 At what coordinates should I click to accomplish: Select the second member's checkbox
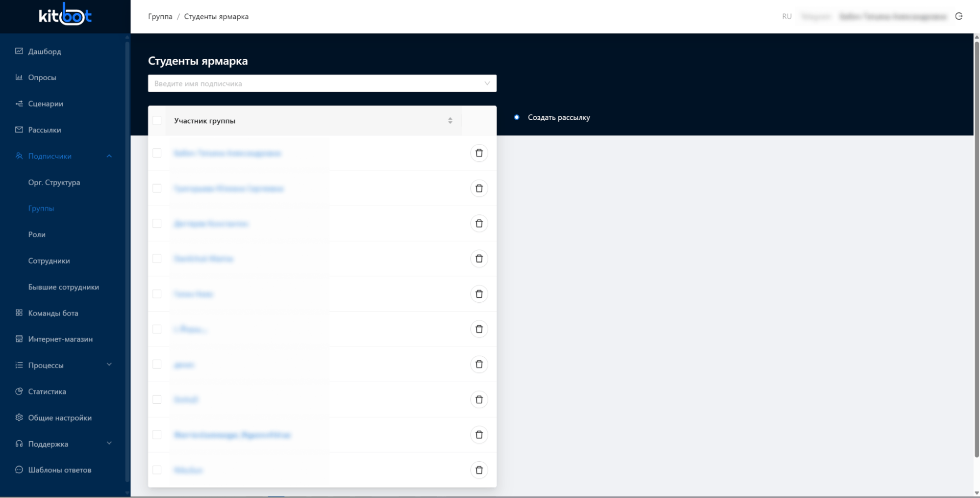tap(157, 188)
